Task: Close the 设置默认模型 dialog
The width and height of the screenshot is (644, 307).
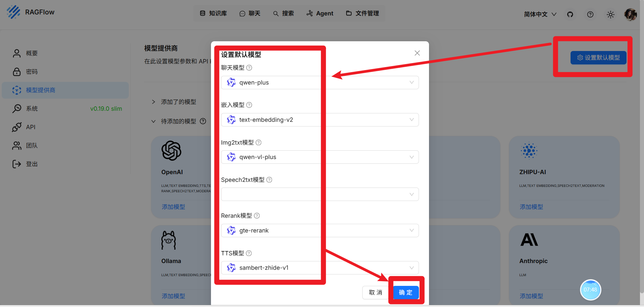Action: [417, 53]
